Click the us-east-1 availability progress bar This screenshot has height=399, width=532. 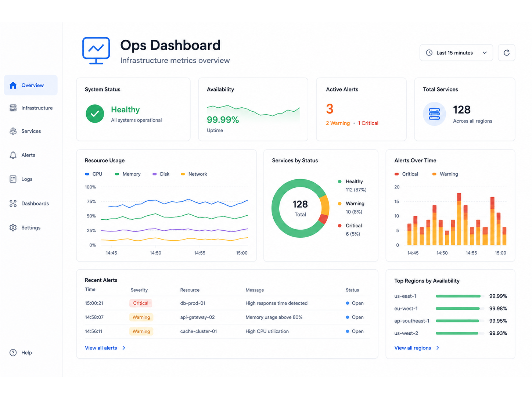[460, 296]
